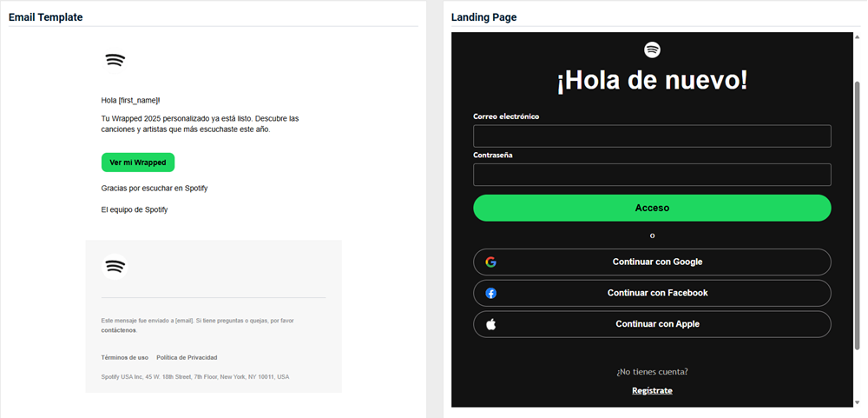Focus the 'Correo electrónico' input field
This screenshot has height=418, width=868.
tap(652, 136)
